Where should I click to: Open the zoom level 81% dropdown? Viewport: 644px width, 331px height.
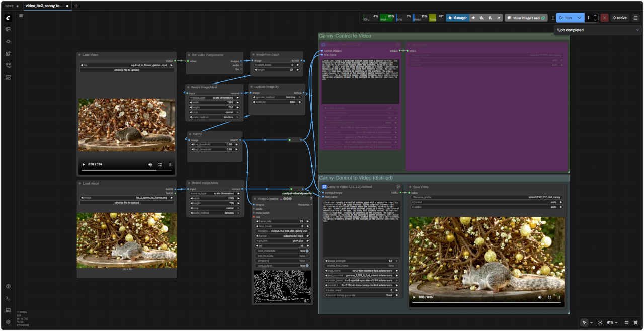pyautogui.click(x=613, y=322)
